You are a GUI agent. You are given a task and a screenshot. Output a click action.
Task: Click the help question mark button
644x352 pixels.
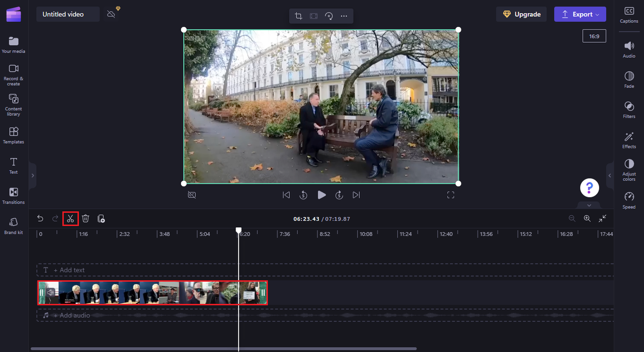coord(590,188)
